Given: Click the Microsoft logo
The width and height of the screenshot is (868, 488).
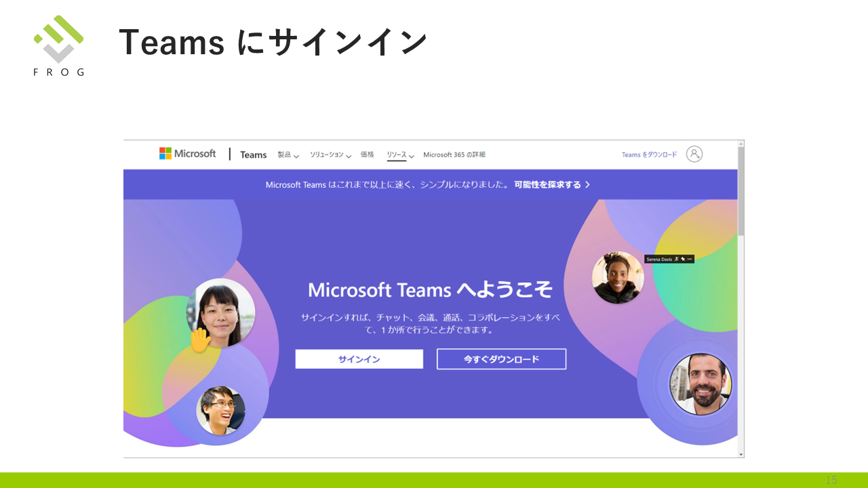Looking at the screenshot, I should pos(187,154).
